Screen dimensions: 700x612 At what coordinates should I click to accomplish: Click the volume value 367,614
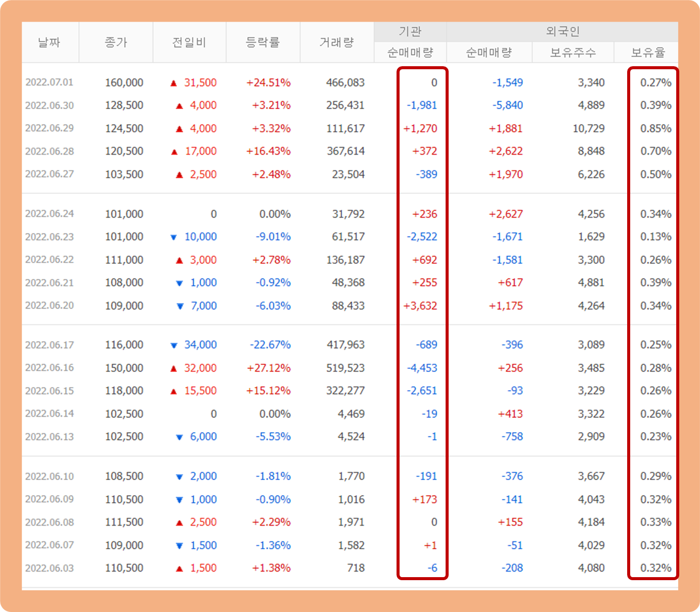(345, 151)
